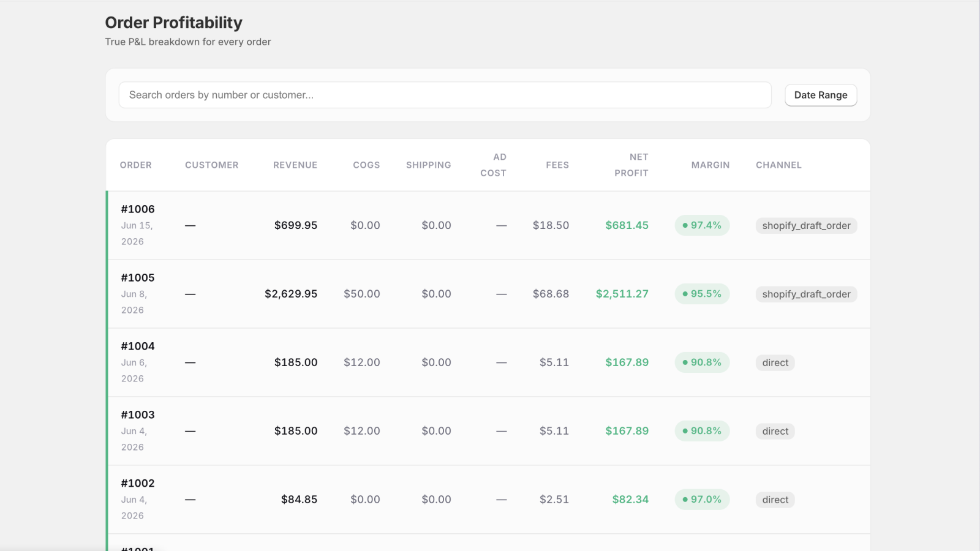Click the Channel column header
980x551 pixels.
point(778,165)
